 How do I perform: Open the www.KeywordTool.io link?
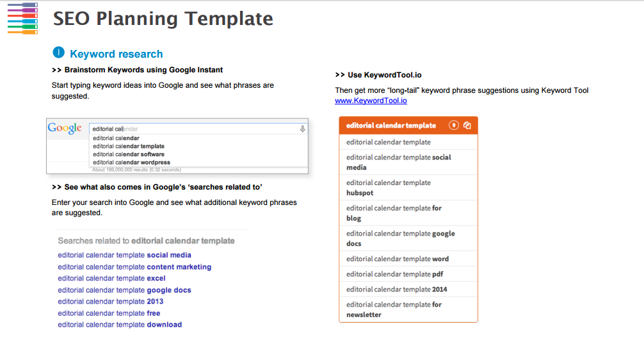click(371, 101)
